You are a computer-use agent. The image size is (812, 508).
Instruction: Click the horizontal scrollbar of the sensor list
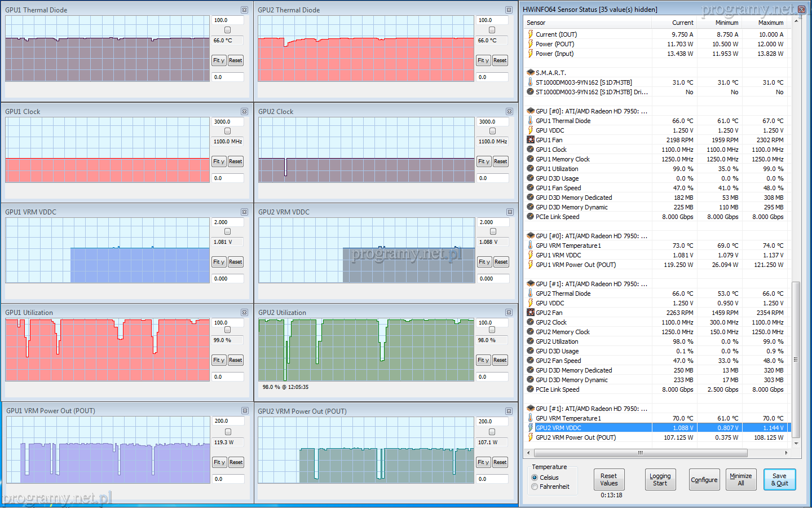[x=640, y=453]
